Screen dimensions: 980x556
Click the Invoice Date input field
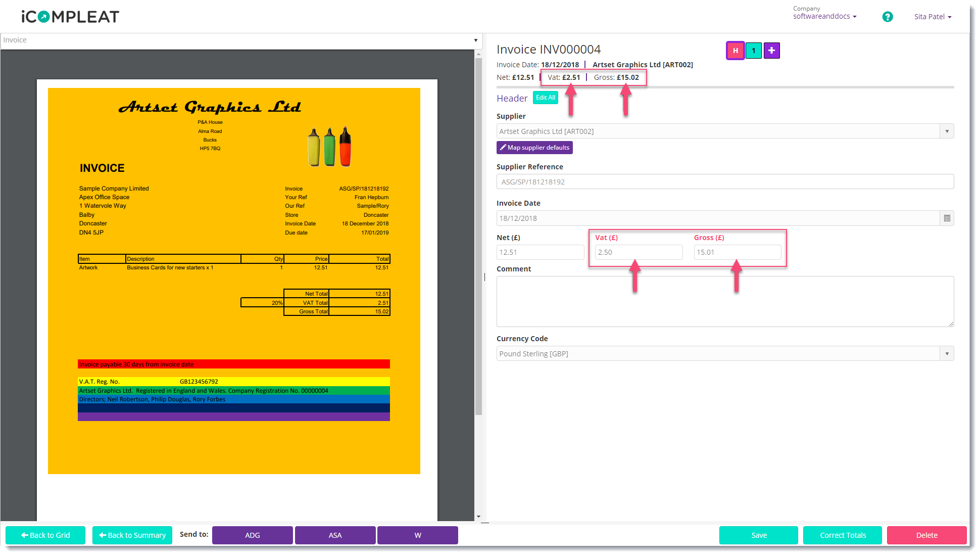point(718,218)
